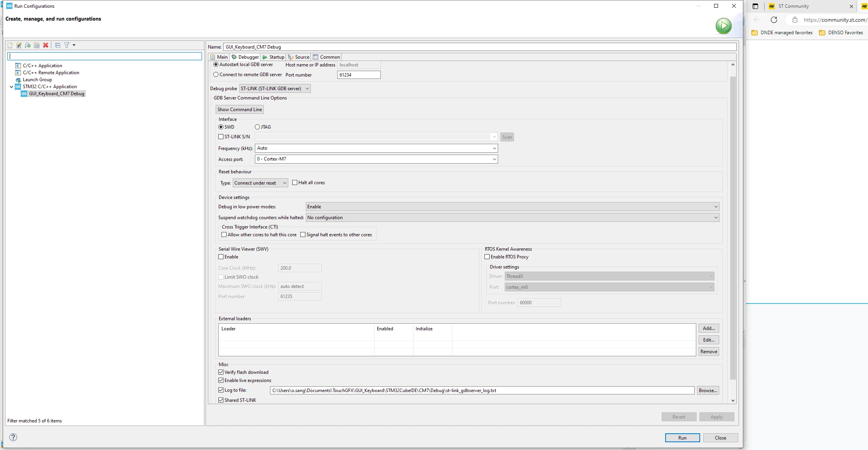Screen dimensions: 868x450
Task: Open Suspend watchdog counters dropdown
Action: click(x=512, y=218)
